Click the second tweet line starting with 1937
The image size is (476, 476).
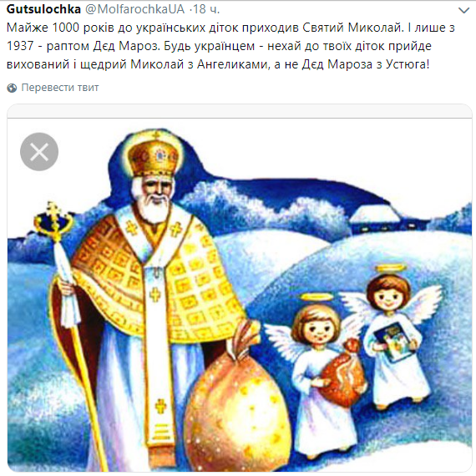[219, 46]
